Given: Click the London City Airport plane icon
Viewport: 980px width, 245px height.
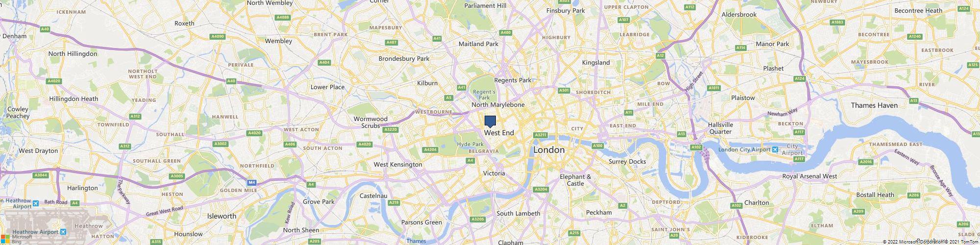Looking at the screenshot, I should (775, 149).
